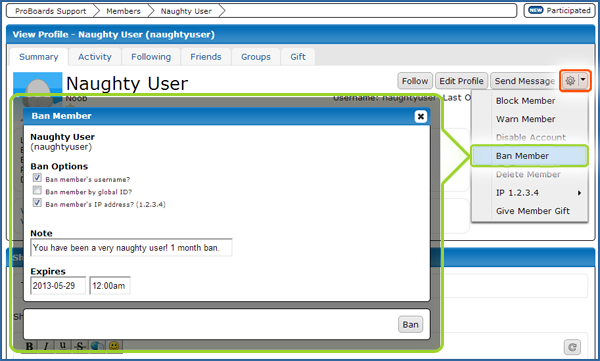Screen dimensions: 600x361
Task: Click the Participated button
Action: [559, 11]
